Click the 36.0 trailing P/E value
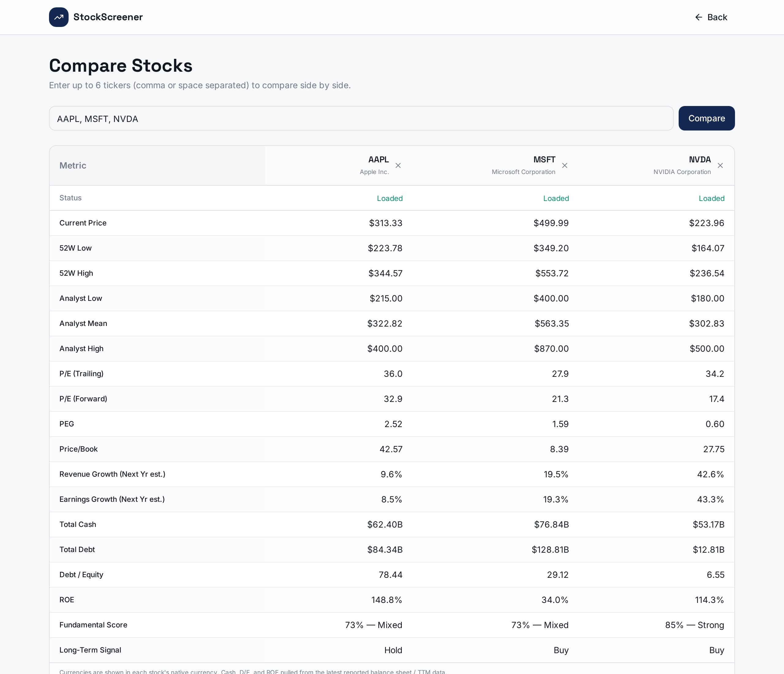Image resolution: width=784 pixels, height=674 pixels. (x=393, y=374)
